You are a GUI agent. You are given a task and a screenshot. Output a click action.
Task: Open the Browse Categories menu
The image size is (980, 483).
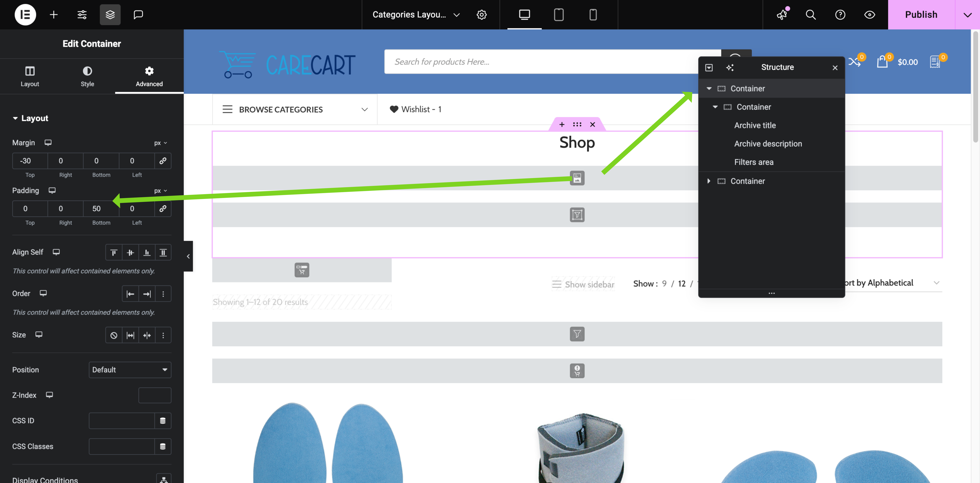point(295,109)
